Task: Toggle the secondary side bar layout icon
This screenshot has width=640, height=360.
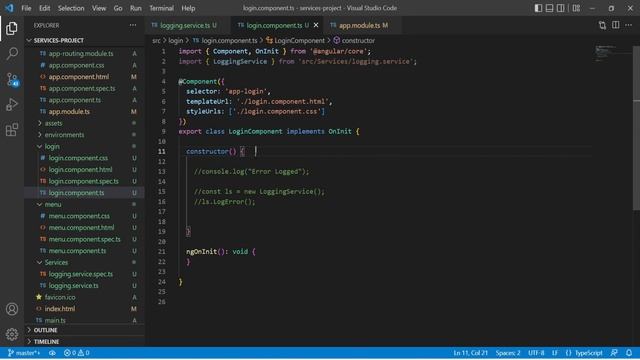Action: coord(561,8)
